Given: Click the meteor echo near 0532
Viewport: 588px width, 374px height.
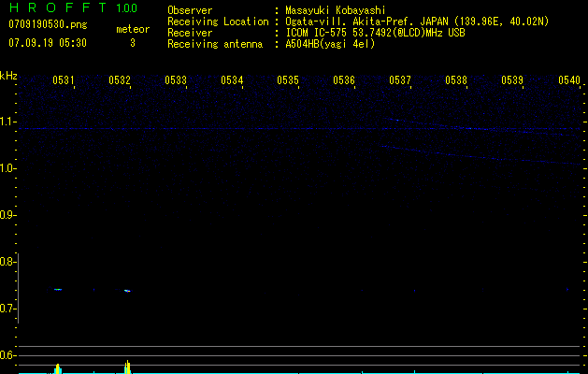Looking at the screenshot, I should click(127, 291).
